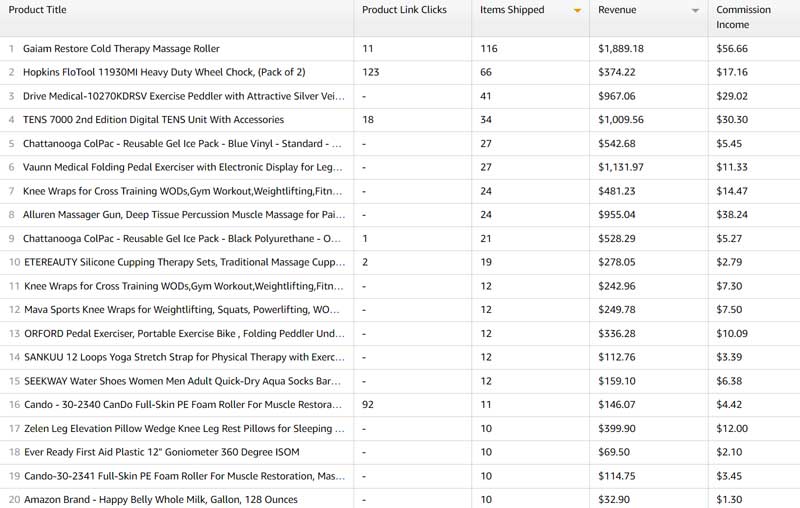The height and width of the screenshot is (508, 800).
Task: Select Cando-30-2341 Foam Roller title
Action: (184, 475)
